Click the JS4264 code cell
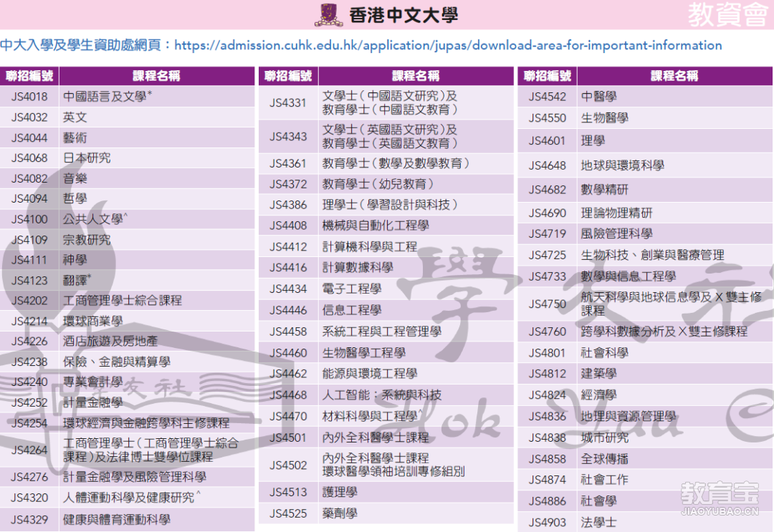 pos(29,450)
